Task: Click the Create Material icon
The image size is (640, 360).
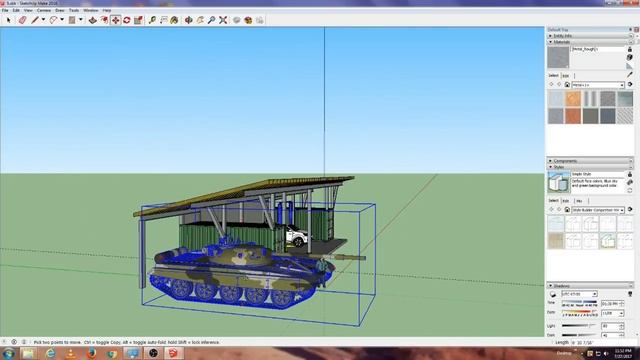Action: tap(630, 58)
